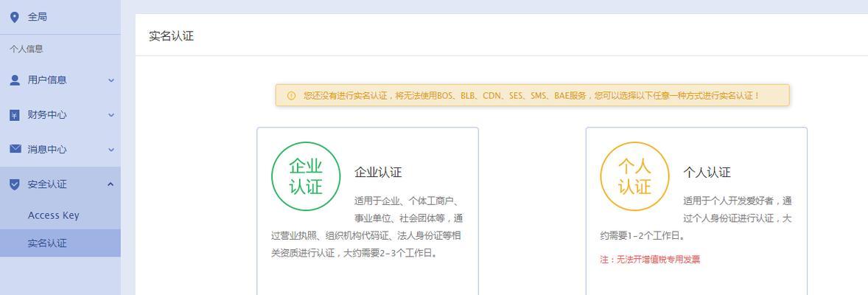Click the 企业认证 card title
This screenshot has height=295, width=868.
[x=378, y=172]
